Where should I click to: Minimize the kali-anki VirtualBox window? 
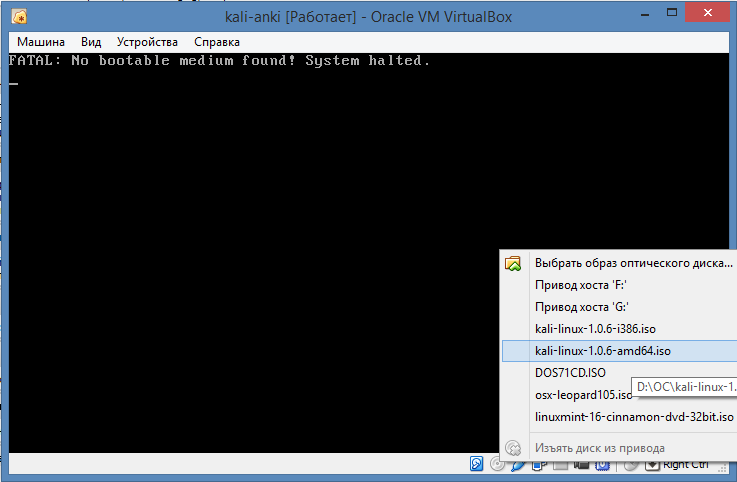coord(645,14)
